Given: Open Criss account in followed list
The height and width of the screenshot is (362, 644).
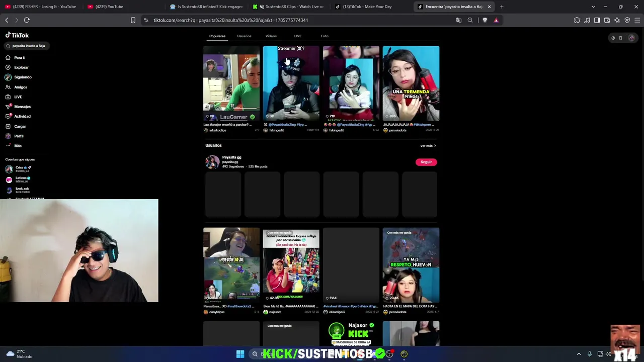Looking at the screenshot, I should tap(19, 169).
